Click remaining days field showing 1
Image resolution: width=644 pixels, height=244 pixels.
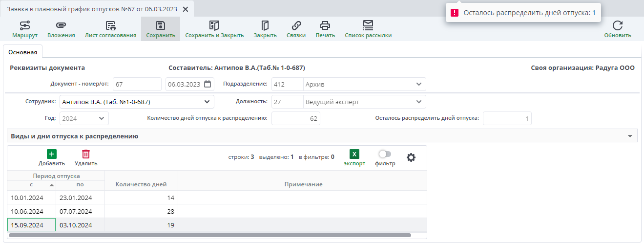[507, 118]
